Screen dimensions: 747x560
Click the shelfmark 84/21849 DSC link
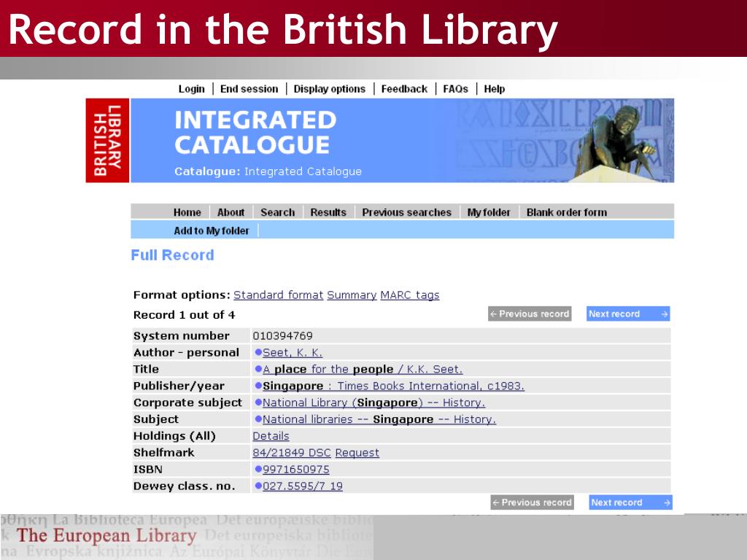tap(292, 453)
